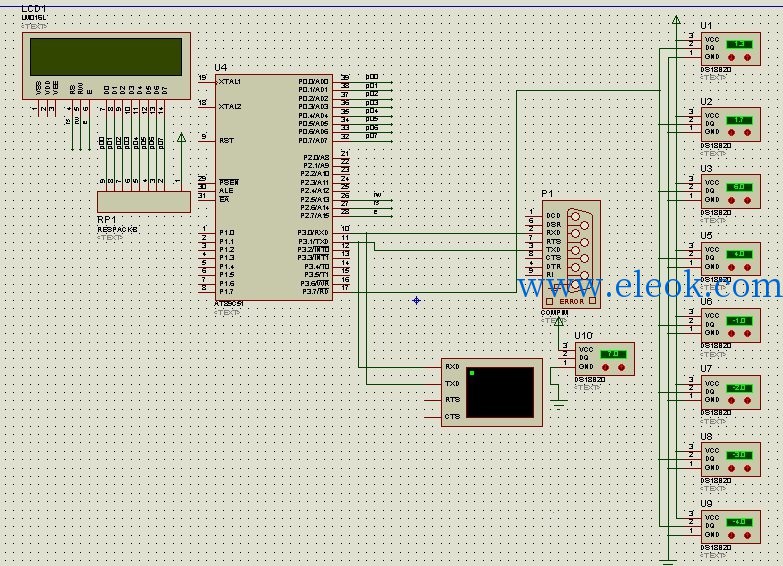Image resolution: width=783 pixels, height=566 pixels.
Task: Click the XTAL1 pin label on U4
Action: tap(230, 81)
